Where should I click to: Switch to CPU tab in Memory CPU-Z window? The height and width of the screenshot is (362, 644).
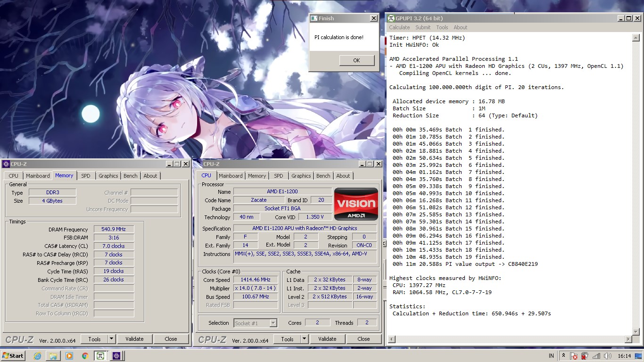tap(13, 176)
